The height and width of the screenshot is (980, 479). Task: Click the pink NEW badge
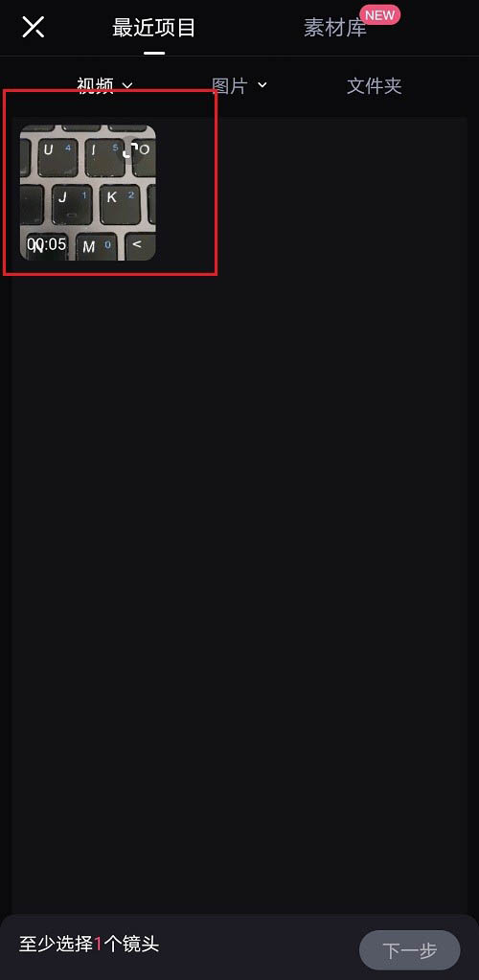pyautogui.click(x=379, y=13)
